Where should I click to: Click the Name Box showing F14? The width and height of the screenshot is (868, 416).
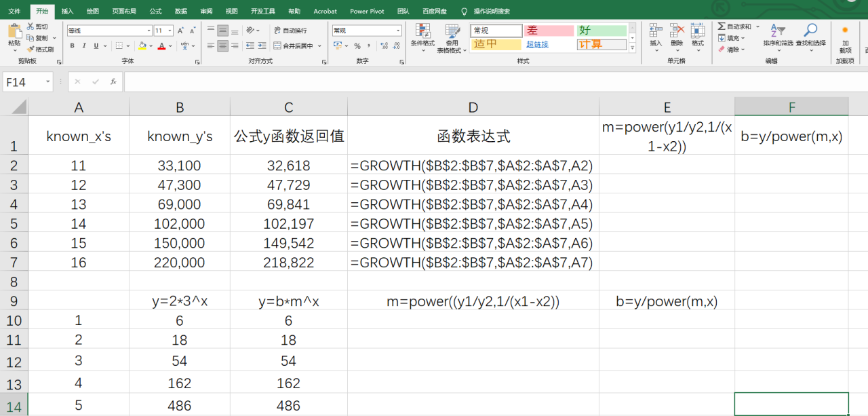[28, 81]
